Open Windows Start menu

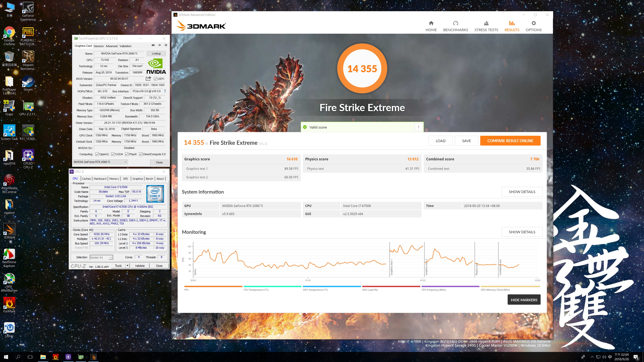pos(6,357)
